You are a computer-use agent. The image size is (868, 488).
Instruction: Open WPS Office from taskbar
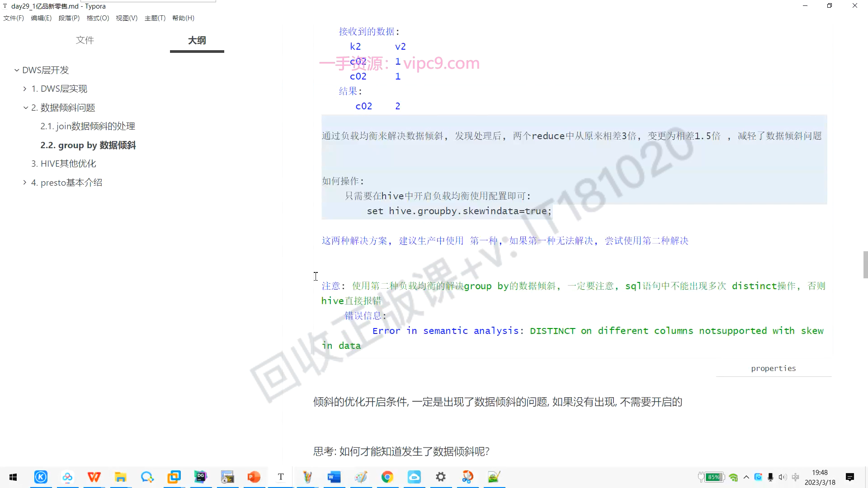coord(94,477)
